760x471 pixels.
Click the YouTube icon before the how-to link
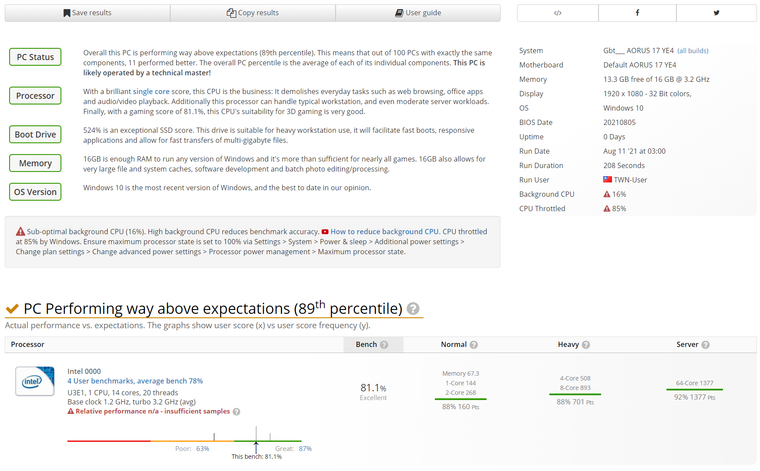(x=325, y=232)
